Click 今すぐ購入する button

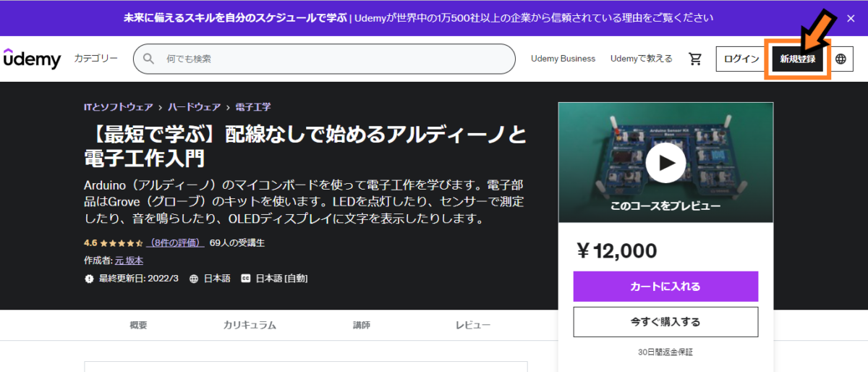[x=665, y=322]
